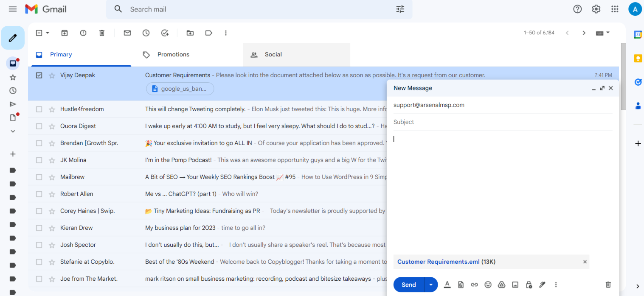Mark selected email as unread
This screenshot has width=644, height=296.
[x=127, y=33]
